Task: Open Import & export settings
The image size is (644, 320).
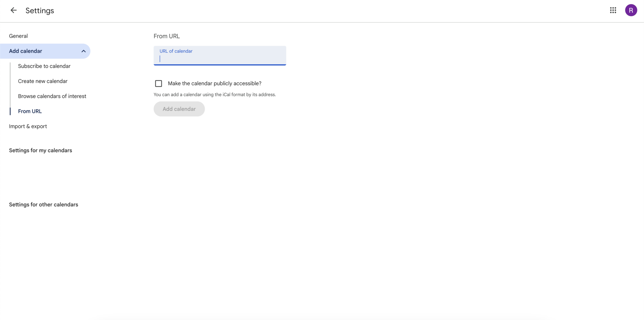Action: [28, 126]
